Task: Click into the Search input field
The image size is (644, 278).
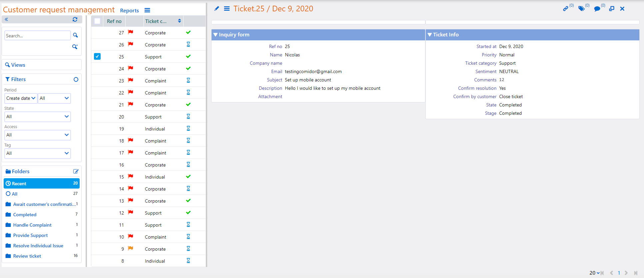Action: [37, 36]
